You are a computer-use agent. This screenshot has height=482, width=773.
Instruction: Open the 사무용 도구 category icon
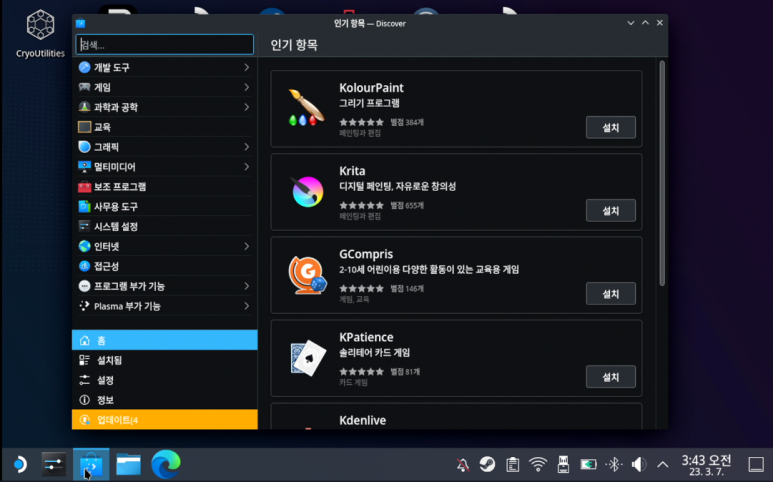(84, 207)
